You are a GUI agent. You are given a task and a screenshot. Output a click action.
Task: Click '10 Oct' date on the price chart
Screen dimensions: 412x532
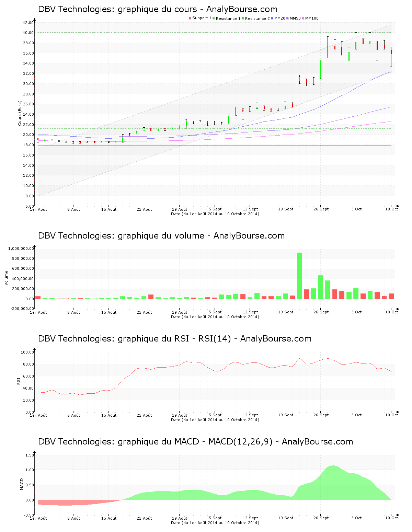[391, 209]
